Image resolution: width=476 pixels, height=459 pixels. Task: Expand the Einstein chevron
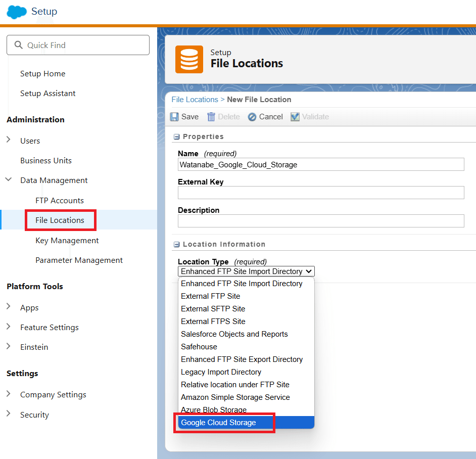(x=9, y=346)
